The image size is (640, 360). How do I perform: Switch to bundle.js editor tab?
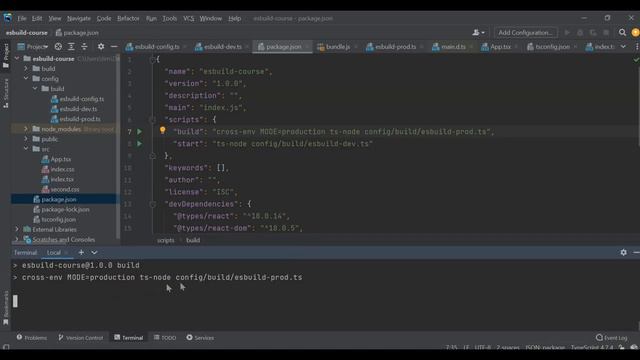point(338,47)
